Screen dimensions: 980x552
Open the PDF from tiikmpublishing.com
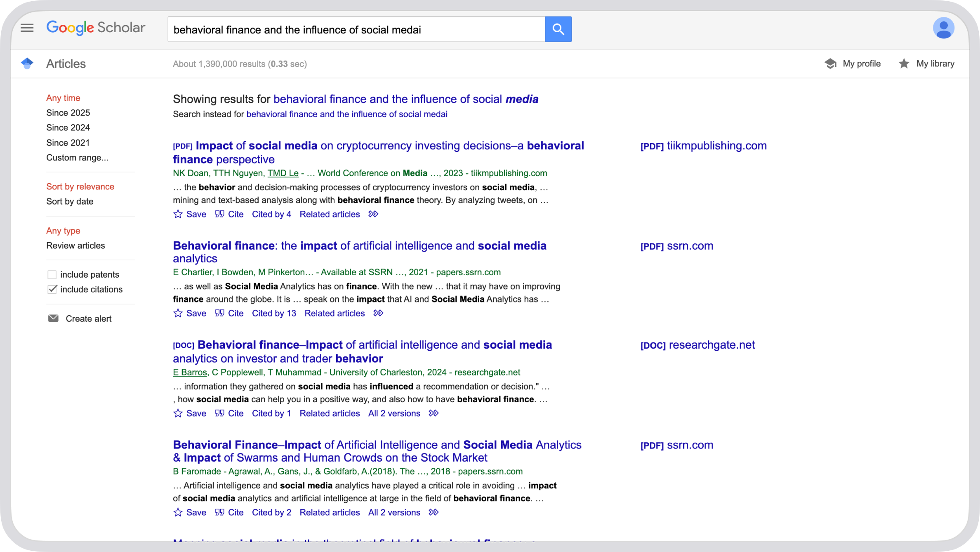point(703,145)
